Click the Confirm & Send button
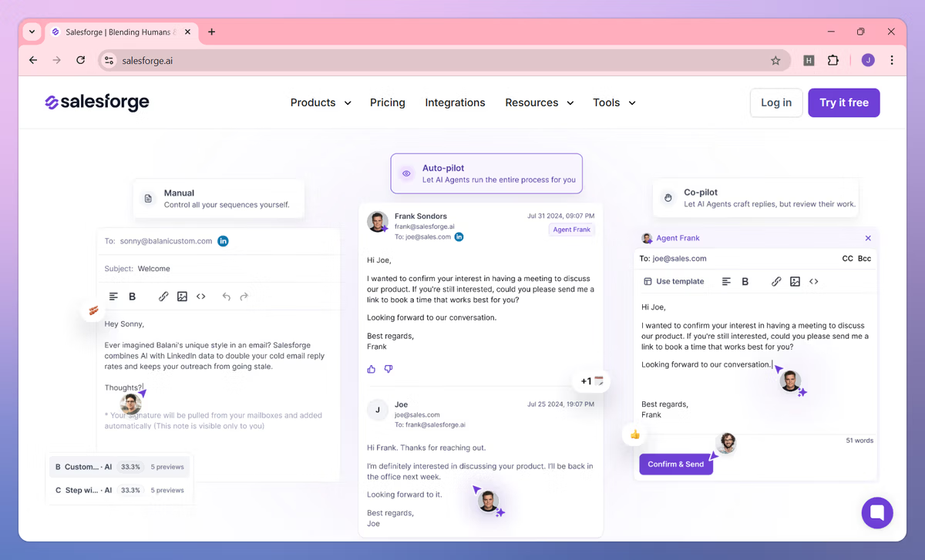 coord(676,464)
